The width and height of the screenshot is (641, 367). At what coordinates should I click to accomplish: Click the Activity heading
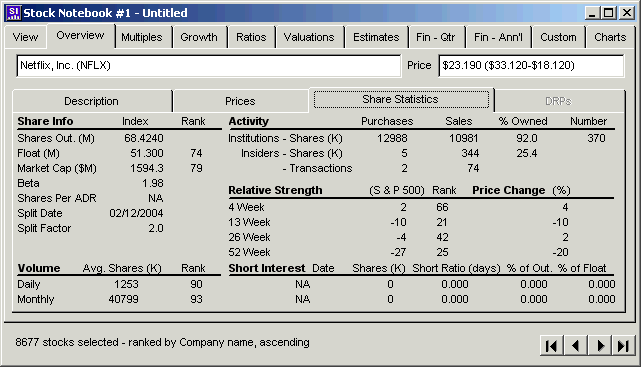[249, 121]
